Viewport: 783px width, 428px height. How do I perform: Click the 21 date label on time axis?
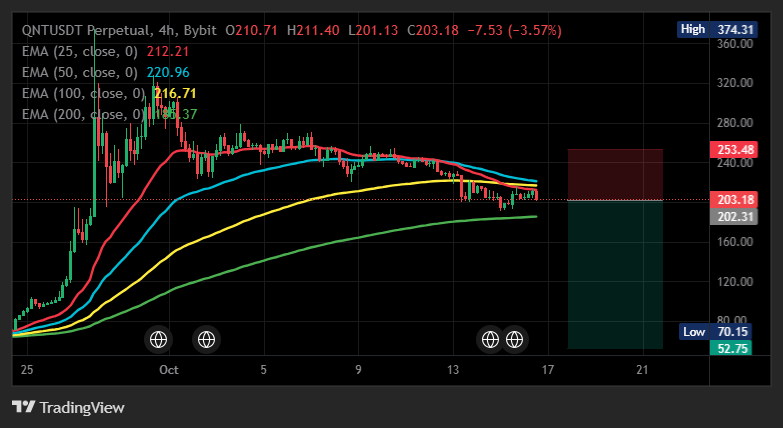643,370
